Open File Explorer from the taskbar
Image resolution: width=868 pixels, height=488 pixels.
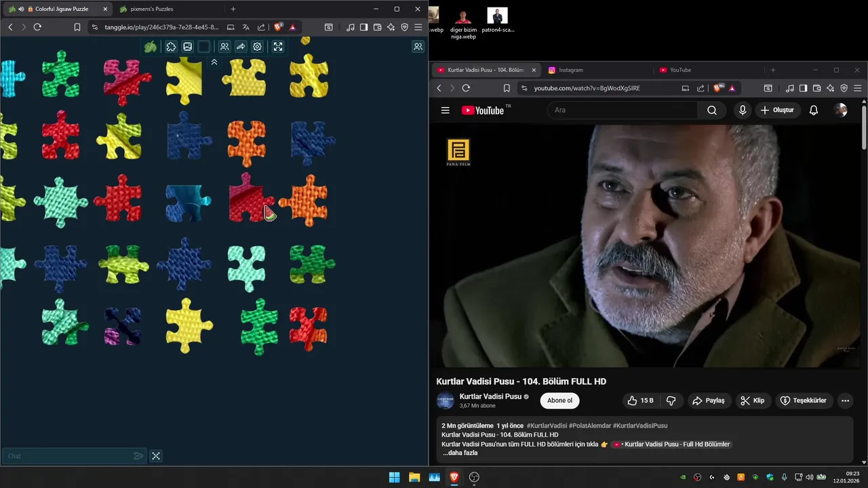pyautogui.click(x=414, y=477)
